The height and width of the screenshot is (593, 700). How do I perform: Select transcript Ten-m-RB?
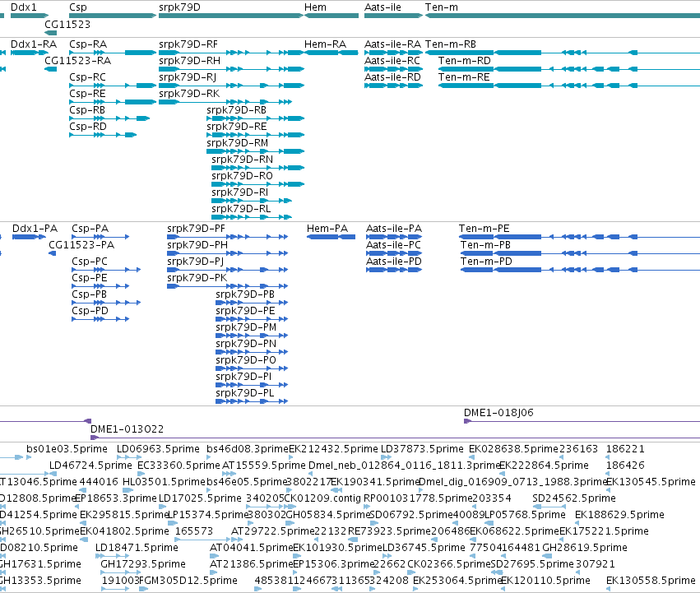point(451,44)
